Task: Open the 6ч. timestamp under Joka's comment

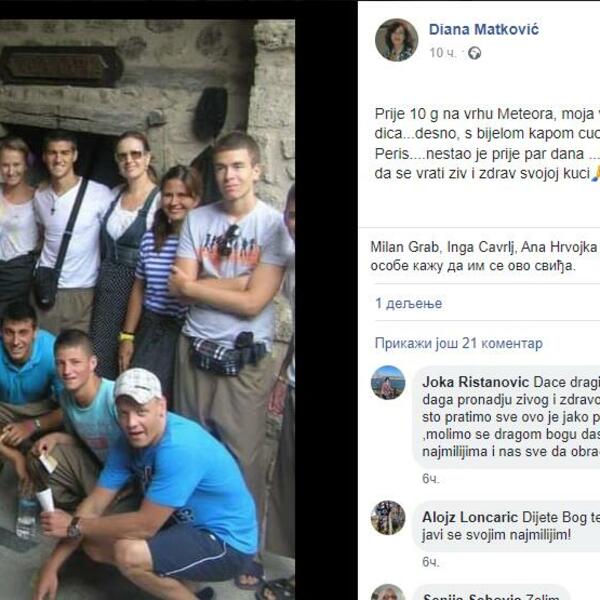Action: click(430, 479)
